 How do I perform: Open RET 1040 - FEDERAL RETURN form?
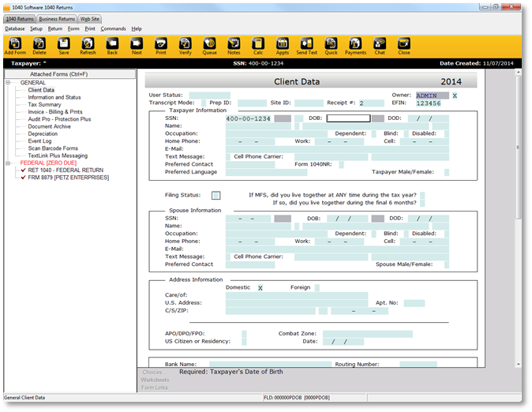click(x=65, y=170)
